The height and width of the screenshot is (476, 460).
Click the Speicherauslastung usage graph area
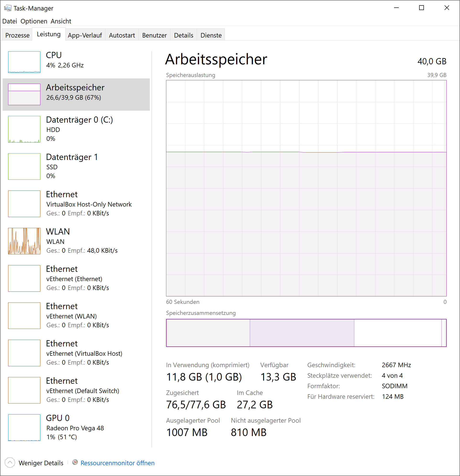(306, 188)
